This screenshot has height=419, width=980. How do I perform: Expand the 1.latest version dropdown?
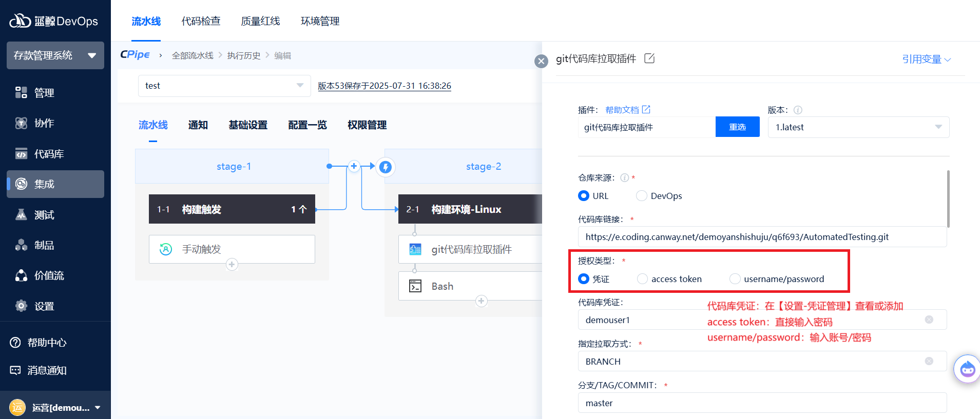pos(858,127)
